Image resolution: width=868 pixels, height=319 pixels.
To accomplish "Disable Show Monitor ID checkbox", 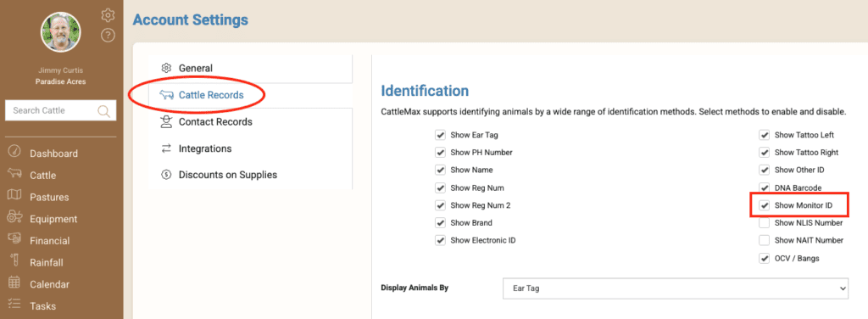I will [x=765, y=205].
